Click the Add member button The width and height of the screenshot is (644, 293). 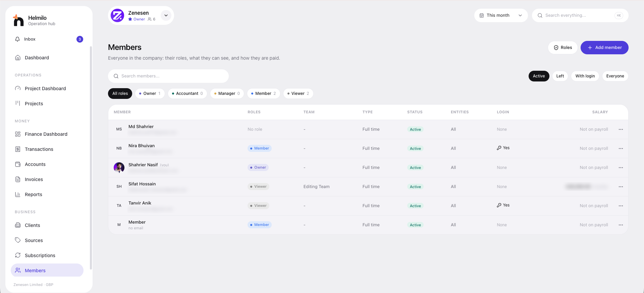coord(604,48)
